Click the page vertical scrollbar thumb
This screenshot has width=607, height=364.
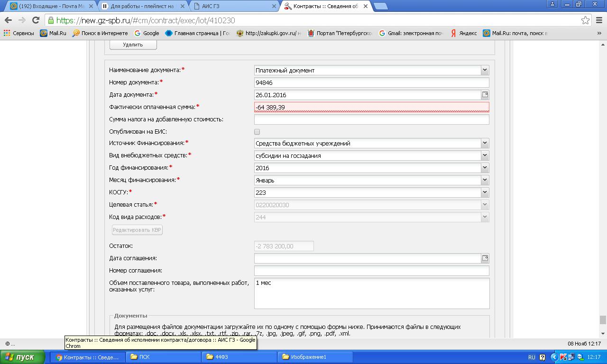603,320
